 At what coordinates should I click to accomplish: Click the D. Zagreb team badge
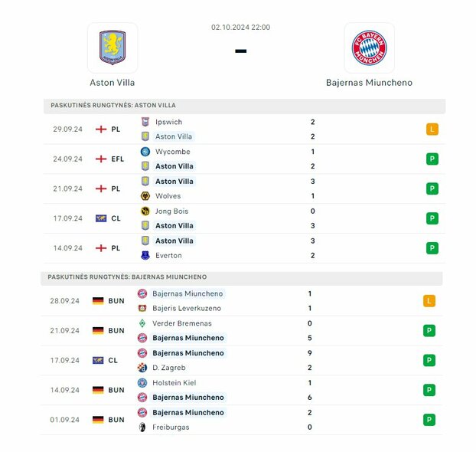tap(142, 368)
